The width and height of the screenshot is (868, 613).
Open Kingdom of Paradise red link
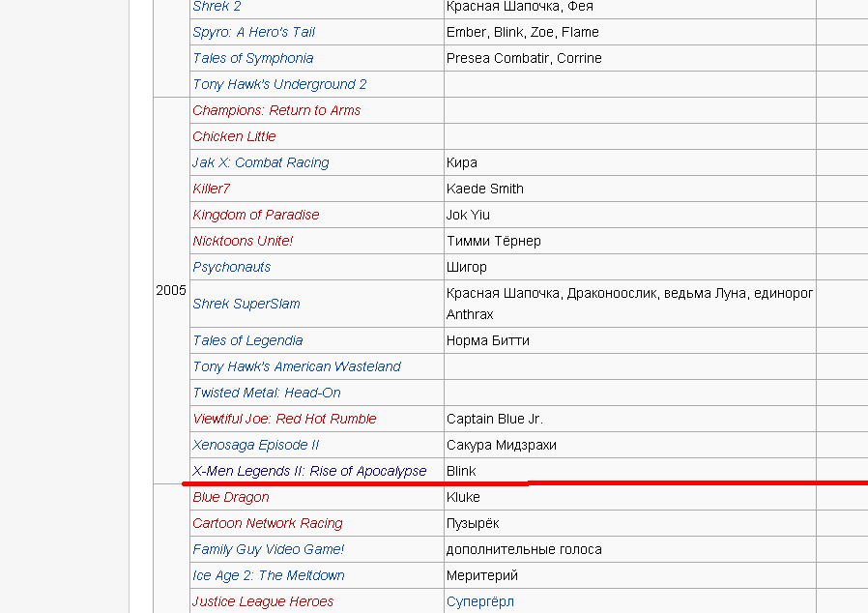pos(256,215)
